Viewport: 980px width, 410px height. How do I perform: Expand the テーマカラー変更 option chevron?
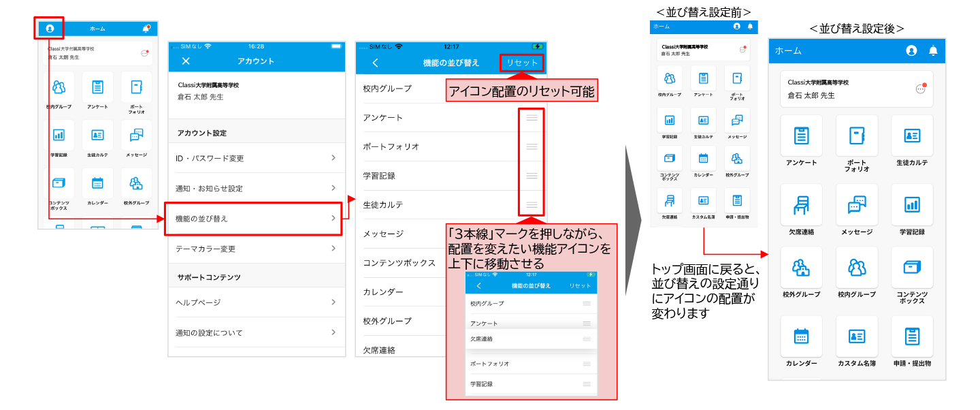tap(333, 249)
